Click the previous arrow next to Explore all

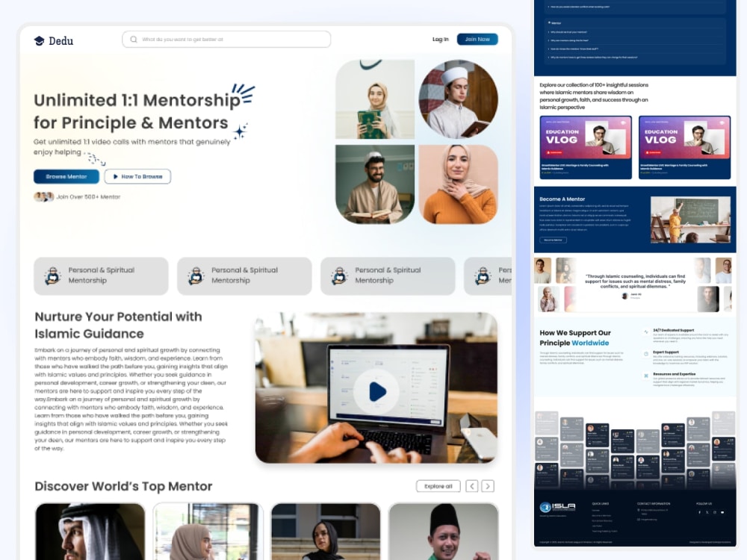pyautogui.click(x=471, y=486)
